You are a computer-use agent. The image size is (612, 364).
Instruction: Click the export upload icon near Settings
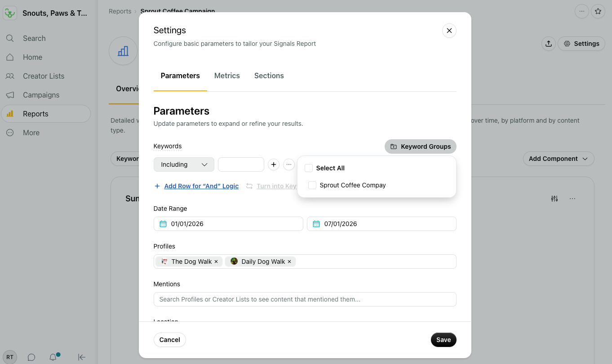point(548,44)
